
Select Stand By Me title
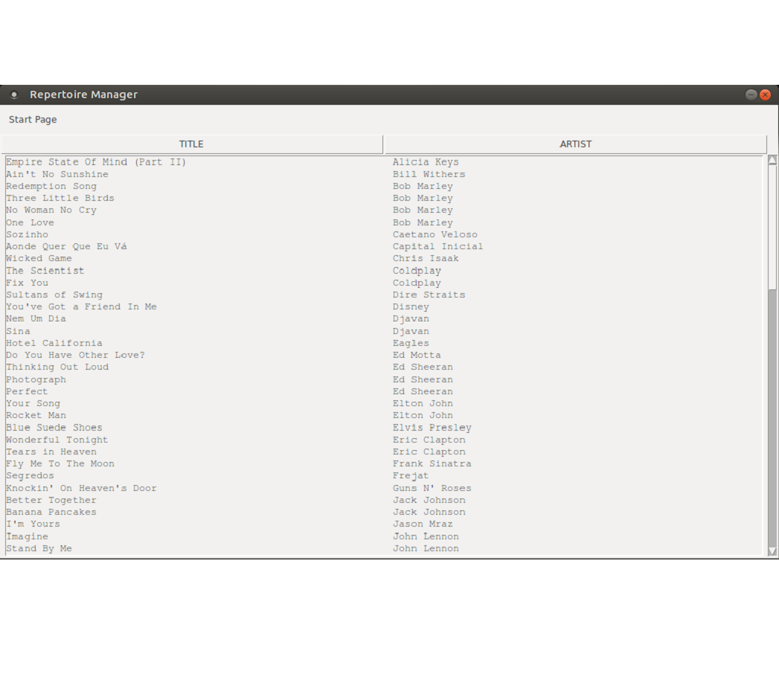click(39, 548)
